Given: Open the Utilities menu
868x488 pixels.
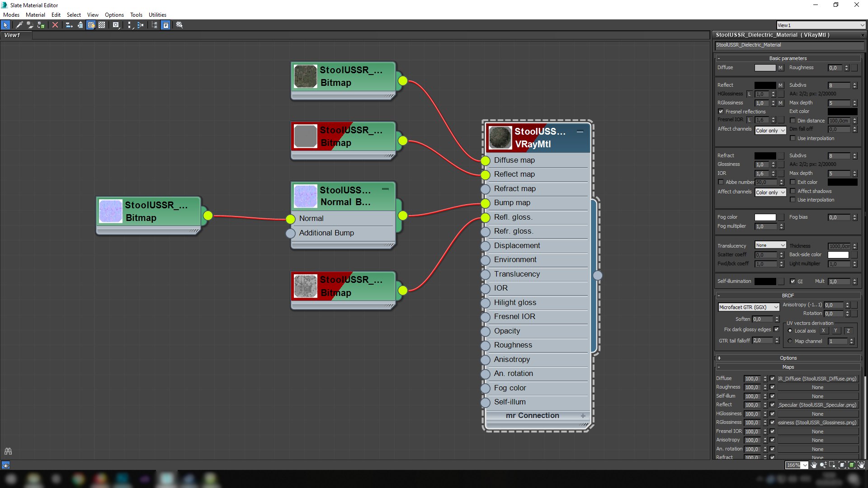Looking at the screenshot, I should (x=157, y=15).
